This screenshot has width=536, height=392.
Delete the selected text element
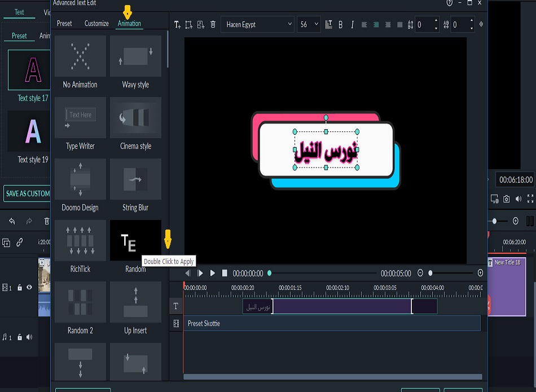213,25
